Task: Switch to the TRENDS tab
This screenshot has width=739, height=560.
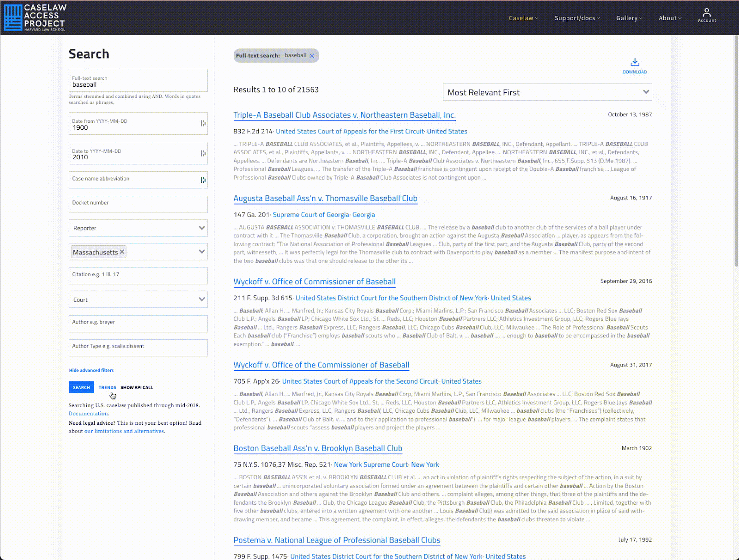Action: tap(107, 387)
